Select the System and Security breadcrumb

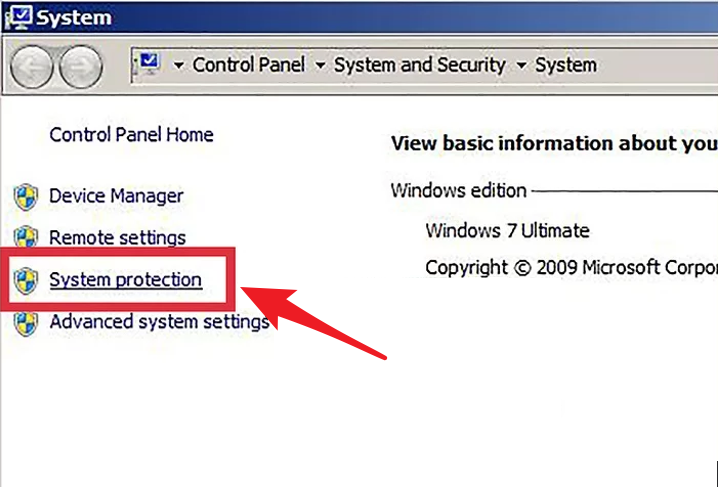(x=420, y=65)
